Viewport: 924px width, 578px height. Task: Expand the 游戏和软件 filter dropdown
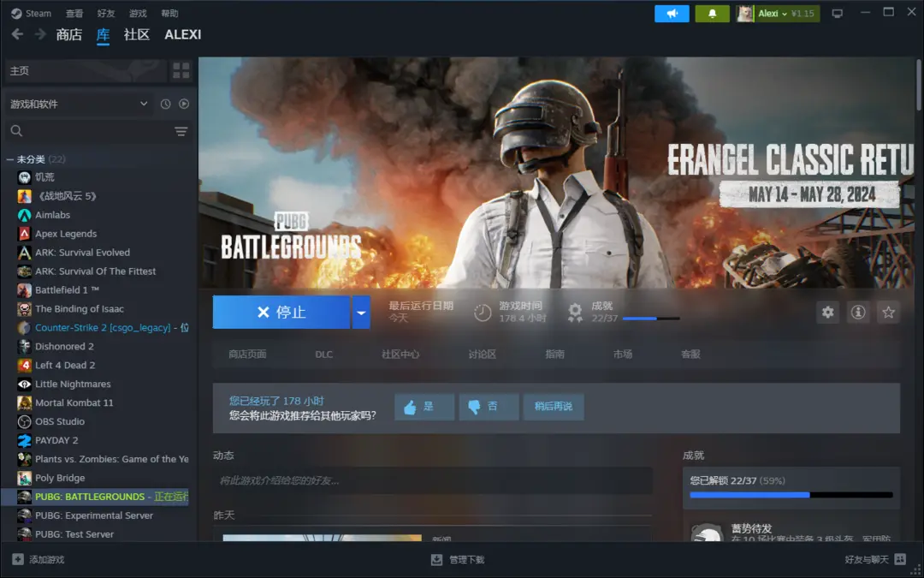[x=79, y=104]
